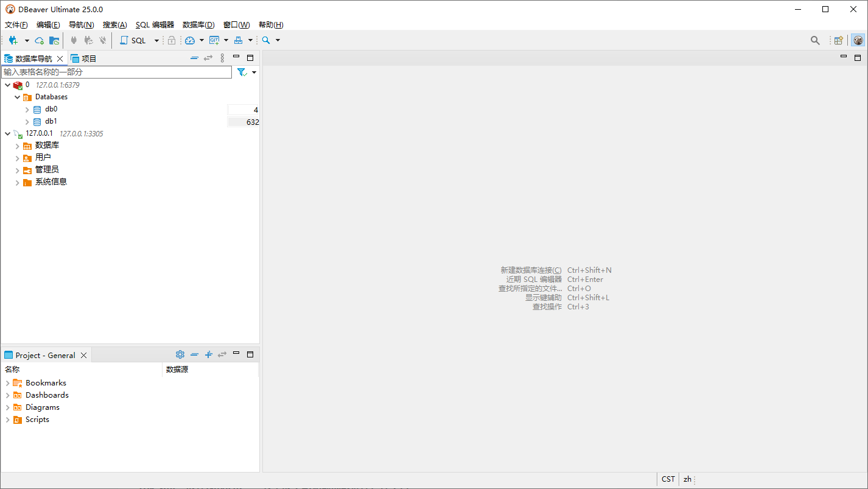868x489 pixels.
Task: Expand the Bookmarks folder
Action: coord(7,383)
